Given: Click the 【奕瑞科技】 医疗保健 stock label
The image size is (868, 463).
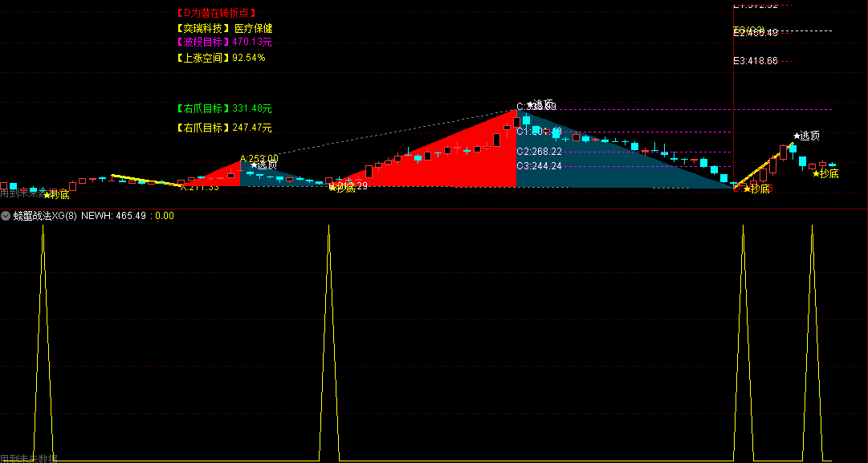Looking at the screenshot, I should click(224, 28).
